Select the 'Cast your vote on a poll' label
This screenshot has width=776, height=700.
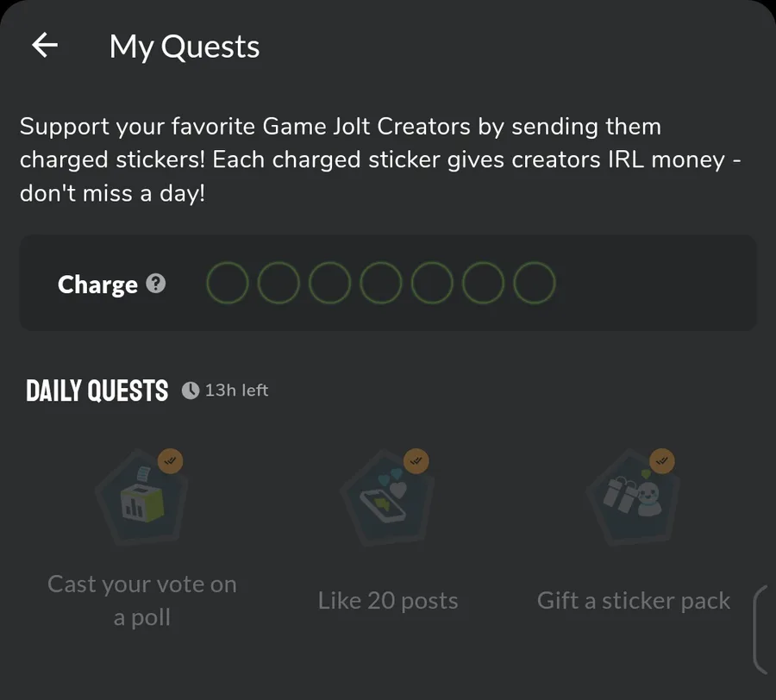(x=141, y=601)
